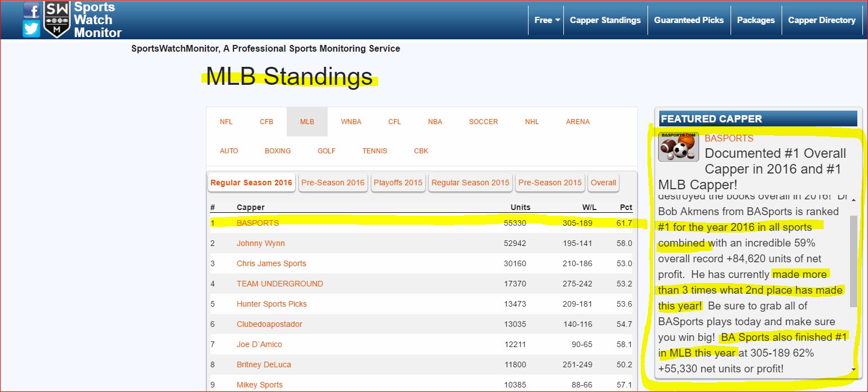Switch to the BOXING standings tab
Viewport: 868px width, 392px height.
(x=278, y=151)
